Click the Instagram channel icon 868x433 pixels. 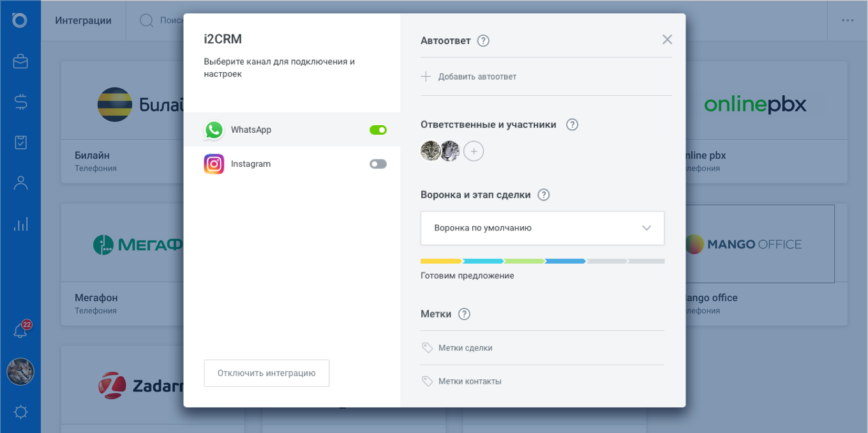point(214,164)
